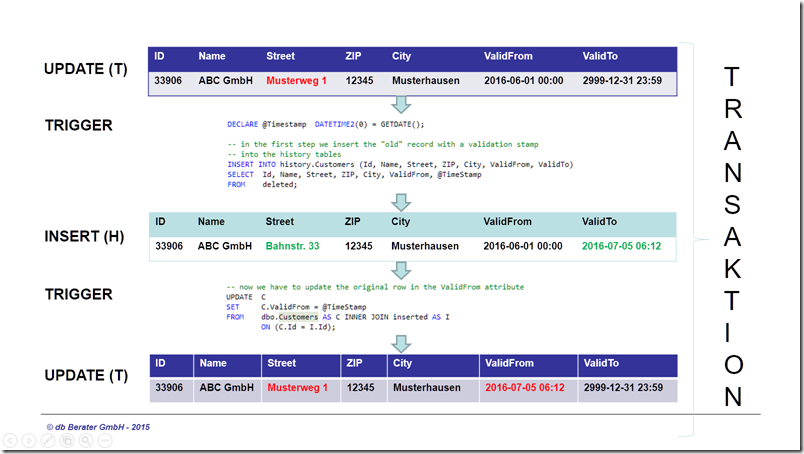The height and width of the screenshot is (454, 804).
Task: Click "Musterhausen" in the Bahnstr. 33 row
Action: [425, 246]
